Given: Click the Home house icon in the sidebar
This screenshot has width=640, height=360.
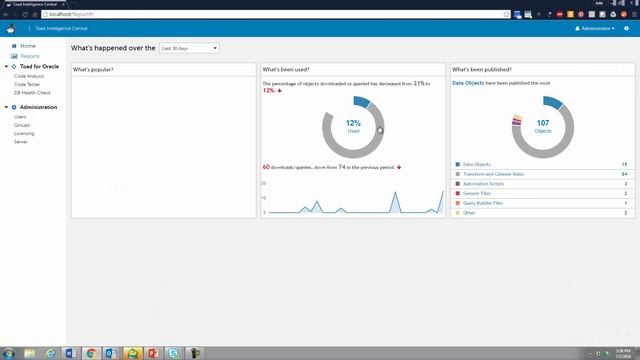Looking at the screenshot, I should pos(14,46).
